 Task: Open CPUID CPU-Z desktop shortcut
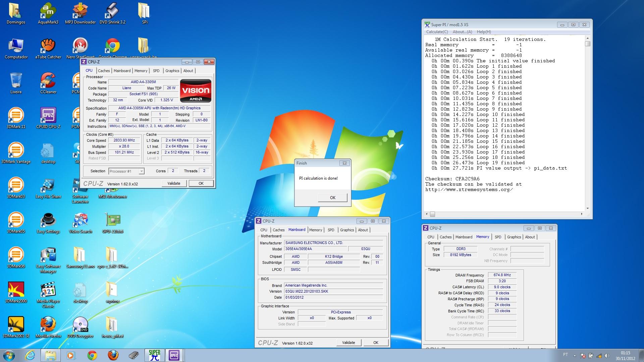click(x=48, y=118)
